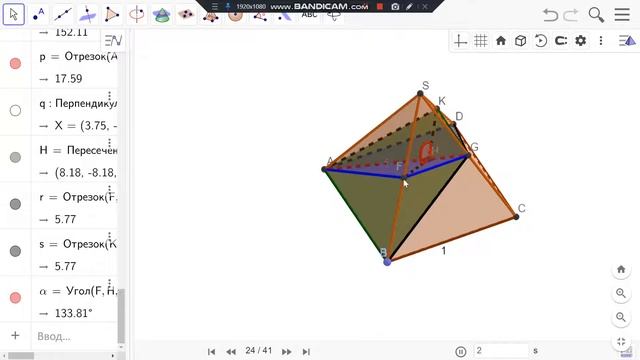Show perpendicular line q via its circle
640x360 pixels.
click(16, 111)
